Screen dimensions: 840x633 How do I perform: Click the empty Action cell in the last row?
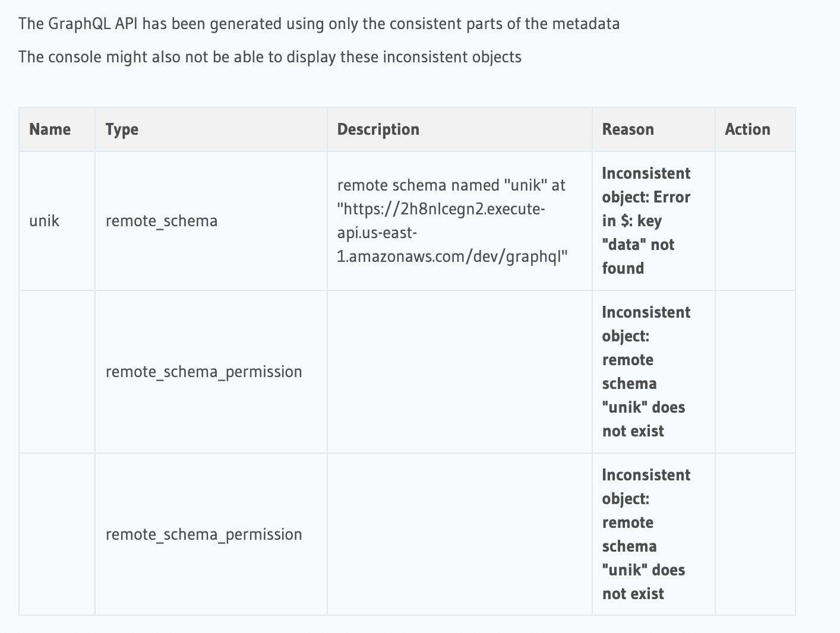[755, 534]
